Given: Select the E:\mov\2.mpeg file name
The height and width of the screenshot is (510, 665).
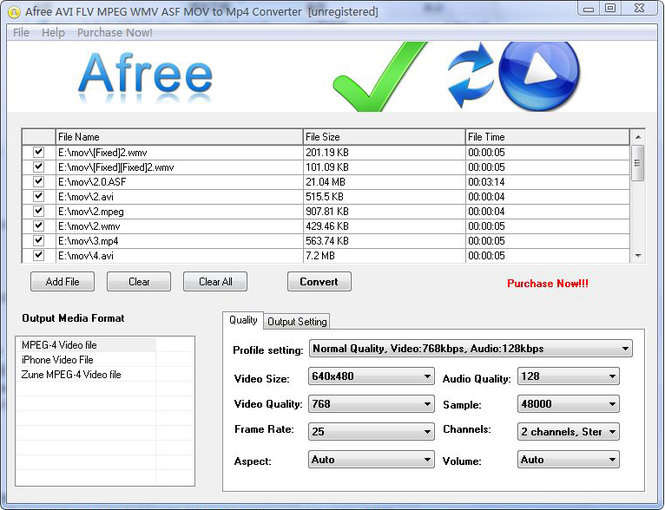Looking at the screenshot, I should [x=91, y=211].
